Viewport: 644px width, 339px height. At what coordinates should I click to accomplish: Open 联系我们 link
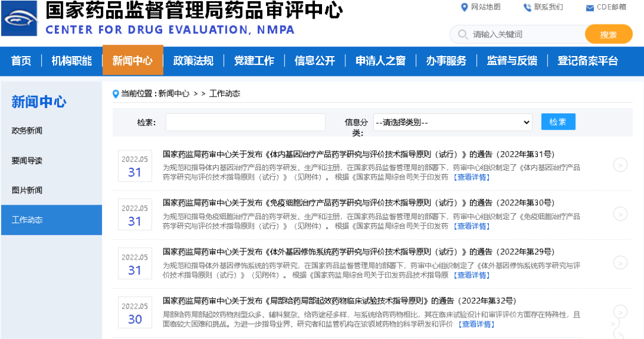(x=549, y=7)
